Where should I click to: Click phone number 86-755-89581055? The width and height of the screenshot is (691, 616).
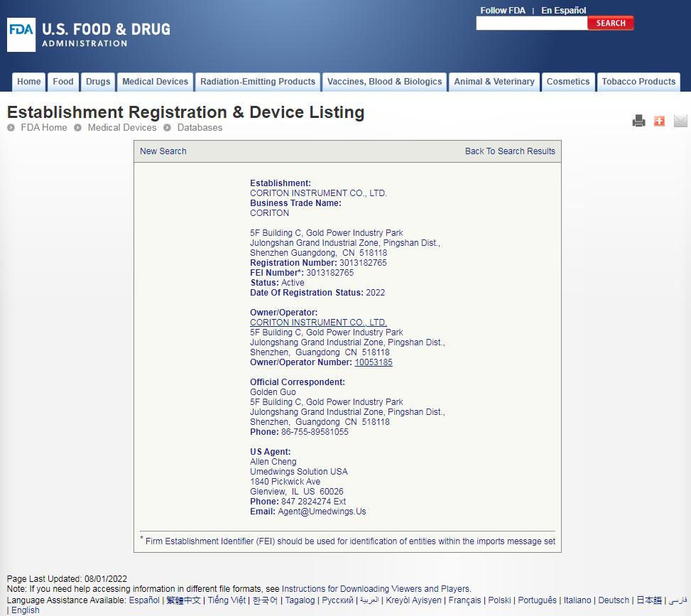[x=315, y=432]
